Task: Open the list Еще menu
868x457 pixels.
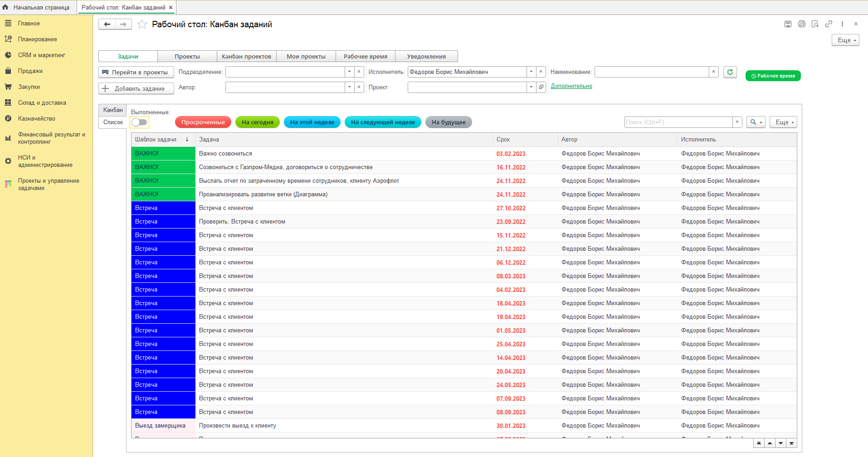Action: coord(783,122)
